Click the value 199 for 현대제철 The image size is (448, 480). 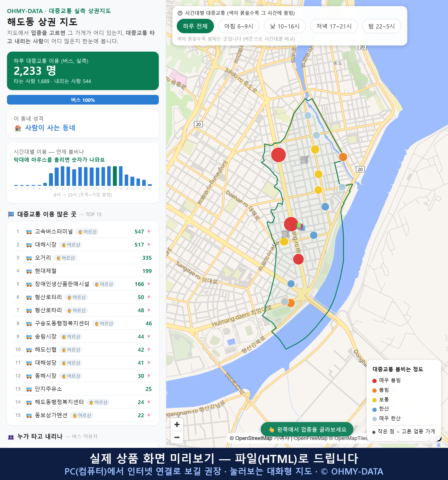[147, 271]
